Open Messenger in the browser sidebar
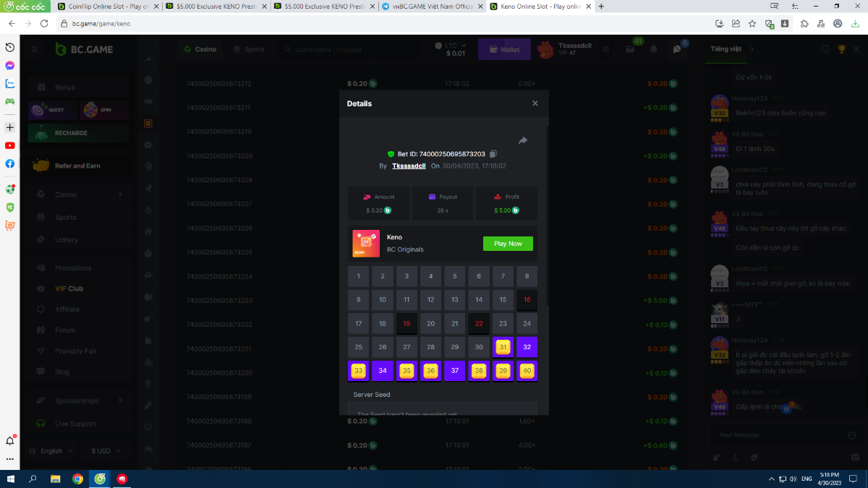Screen dimensions: 868x488 pyautogui.click(x=10, y=65)
